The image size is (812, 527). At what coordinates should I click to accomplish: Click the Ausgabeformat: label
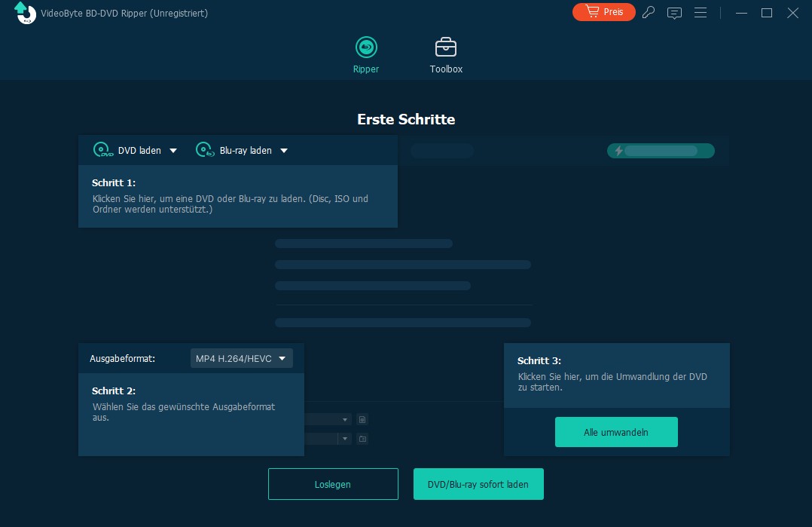coord(122,359)
